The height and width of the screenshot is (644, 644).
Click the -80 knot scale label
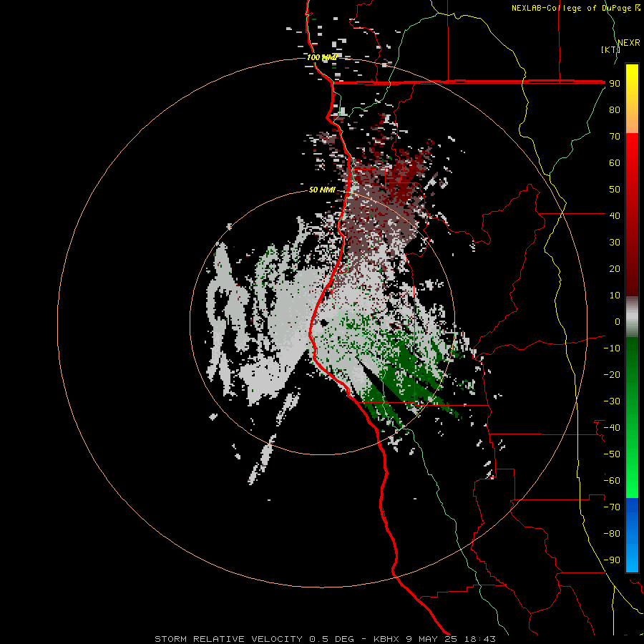[x=612, y=534]
